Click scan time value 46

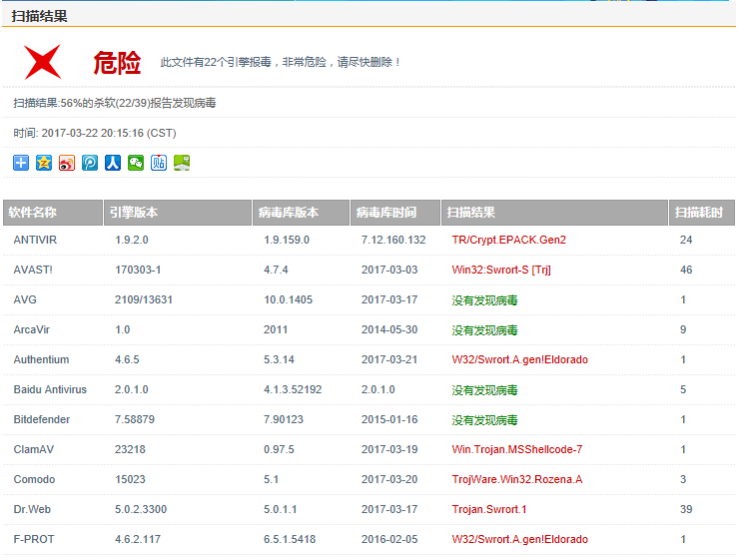(686, 270)
